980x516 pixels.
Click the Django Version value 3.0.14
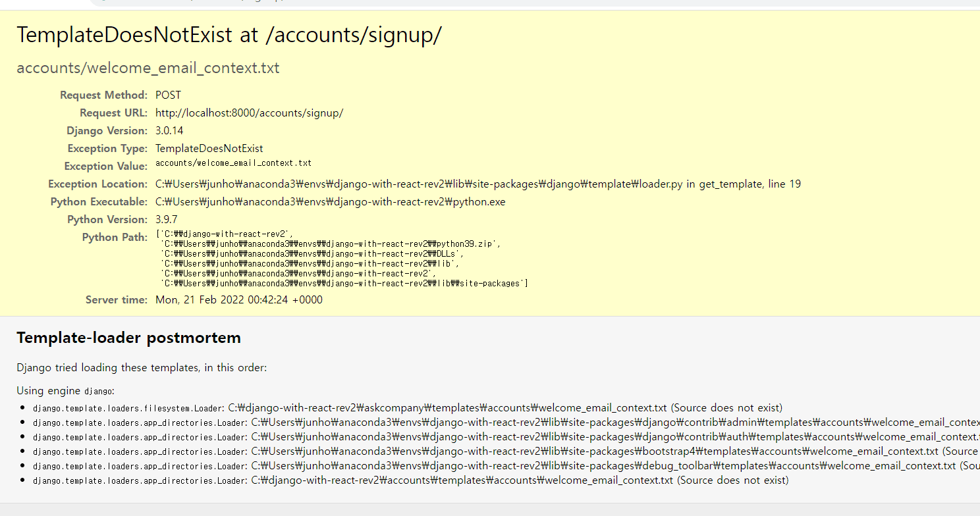click(x=169, y=131)
